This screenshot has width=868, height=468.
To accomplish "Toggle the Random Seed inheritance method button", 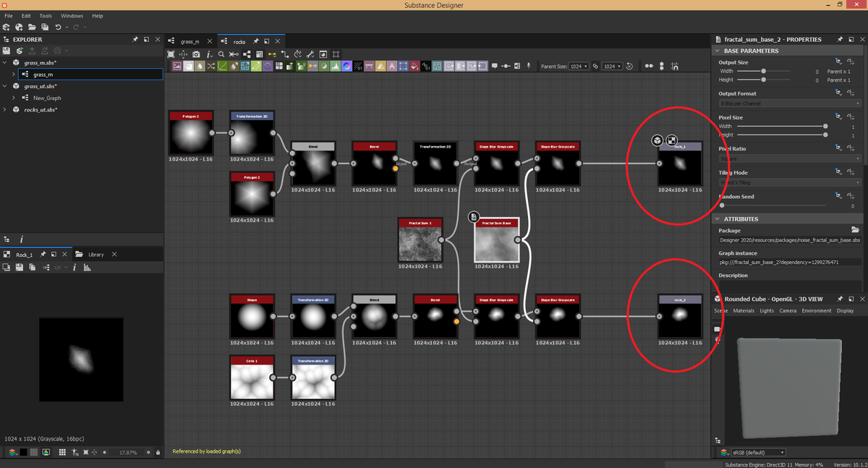I will [x=838, y=196].
